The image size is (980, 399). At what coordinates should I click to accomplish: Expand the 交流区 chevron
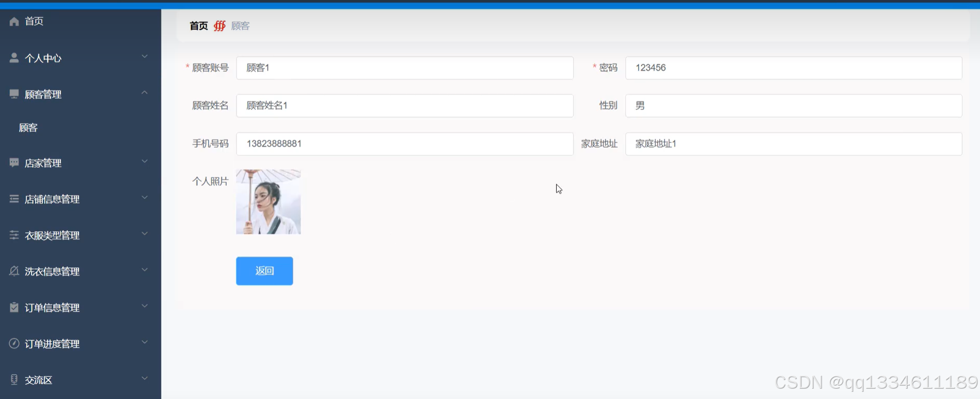coord(145,378)
